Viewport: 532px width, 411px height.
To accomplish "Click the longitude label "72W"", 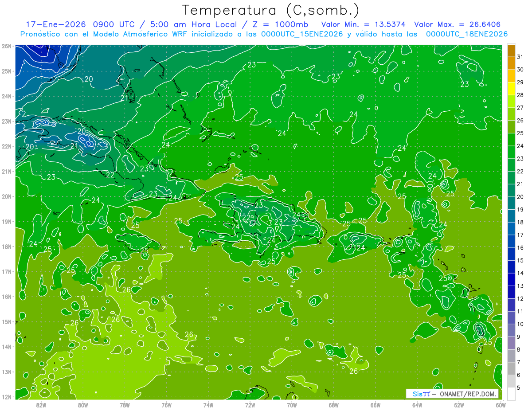I will pyautogui.click(x=250, y=405).
